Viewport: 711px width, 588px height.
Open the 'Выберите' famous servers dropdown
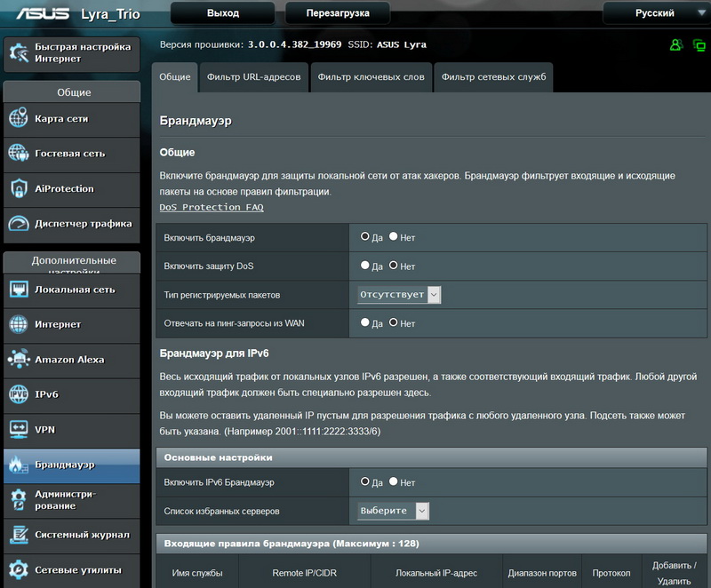(x=393, y=511)
